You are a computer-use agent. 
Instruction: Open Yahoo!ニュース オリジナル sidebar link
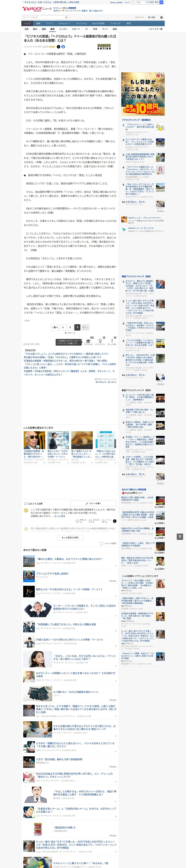(141, 228)
